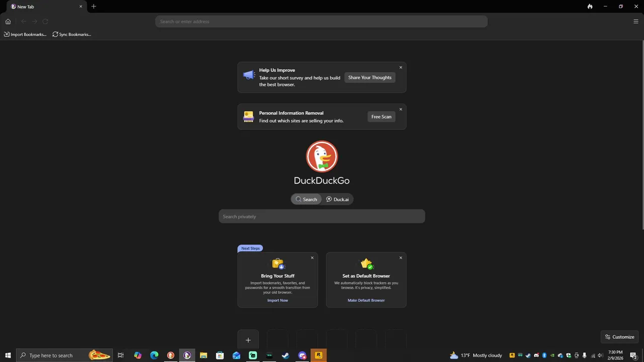Click the Share Your Thoughts button
The image size is (644, 362).
(370, 77)
